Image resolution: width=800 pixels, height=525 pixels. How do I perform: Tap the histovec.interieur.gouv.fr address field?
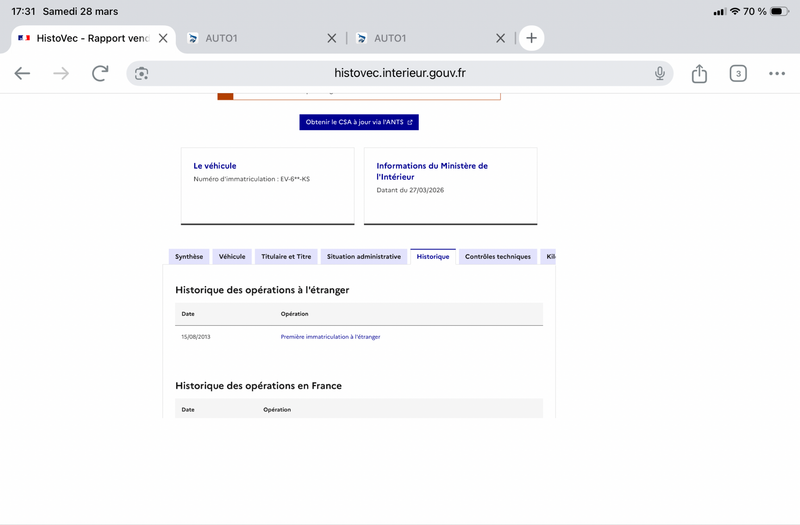pyautogui.click(x=400, y=73)
